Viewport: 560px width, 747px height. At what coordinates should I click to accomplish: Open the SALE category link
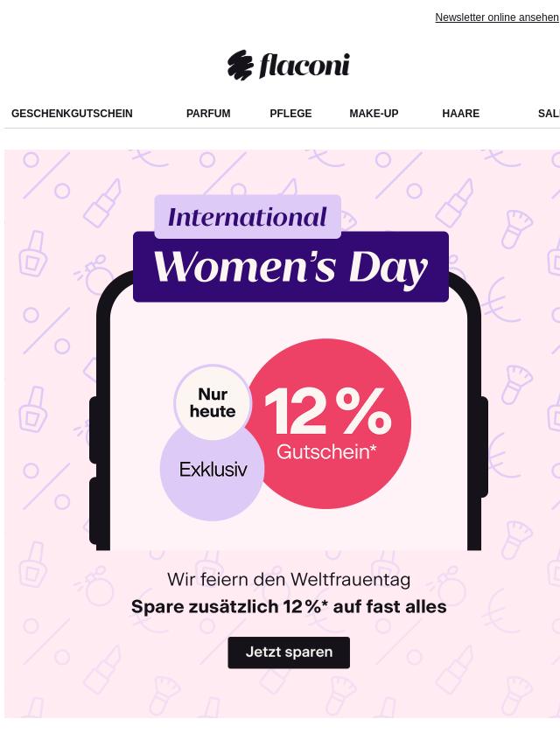(549, 114)
